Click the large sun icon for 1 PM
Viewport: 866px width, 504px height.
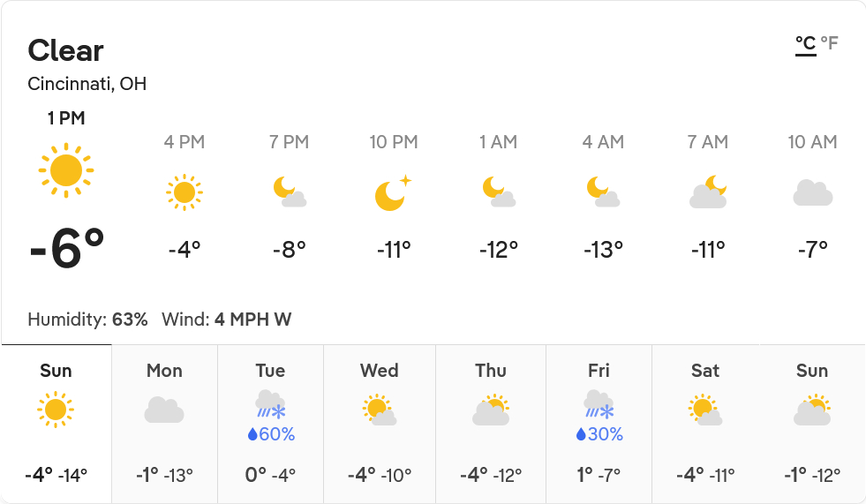point(66,170)
